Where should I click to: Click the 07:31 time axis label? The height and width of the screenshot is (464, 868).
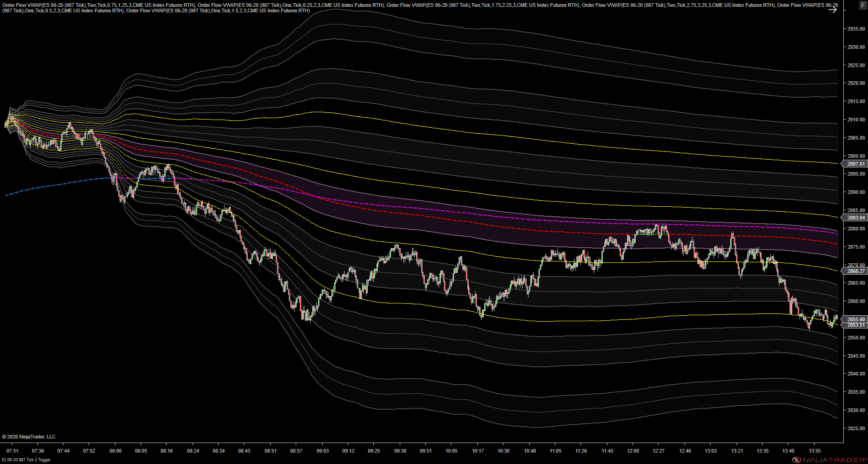[x=12, y=451]
